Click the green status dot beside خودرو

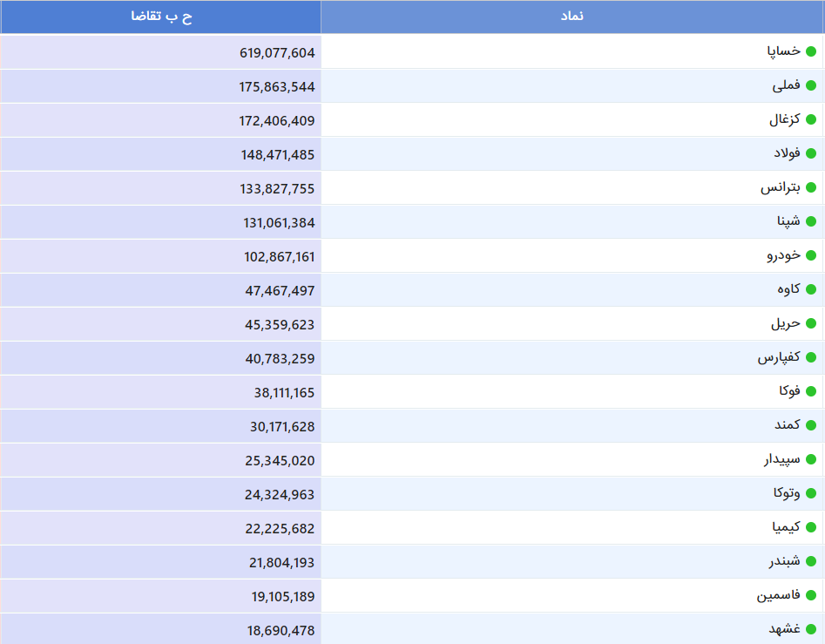pos(810,255)
